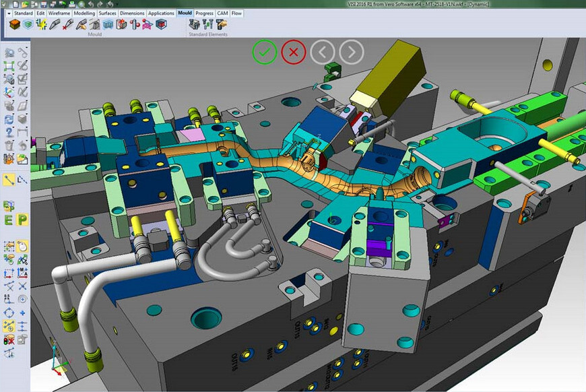Click the save disk icon in title bar
This screenshot has height=392, width=586.
(44, 5)
